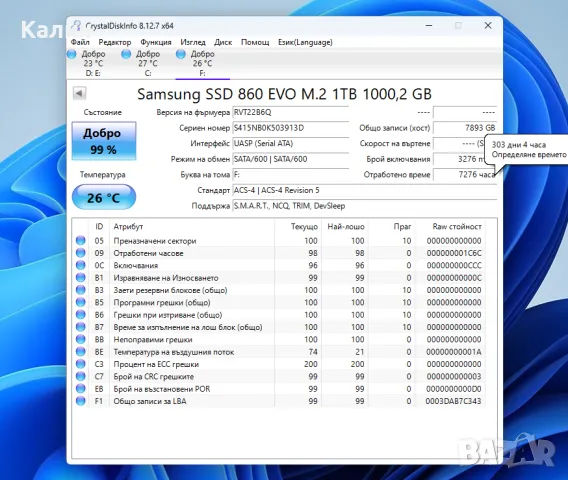Click raw value 0003DAB7C343
This screenshot has width=568, height=480.
[x=454, y=401]
